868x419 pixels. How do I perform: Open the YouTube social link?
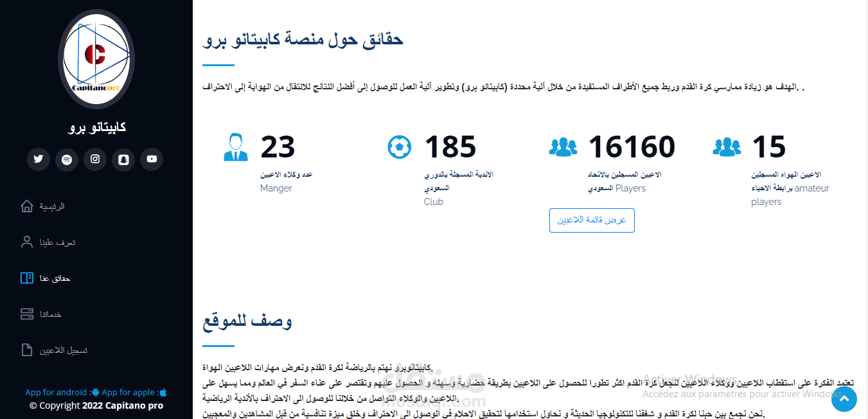pos(152,159)
